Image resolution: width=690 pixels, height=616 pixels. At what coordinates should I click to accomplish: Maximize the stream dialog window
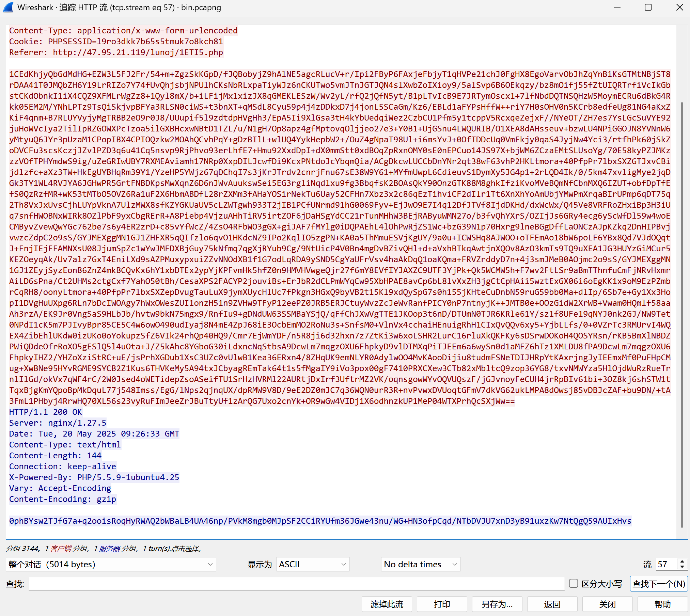tap(648, 7)
